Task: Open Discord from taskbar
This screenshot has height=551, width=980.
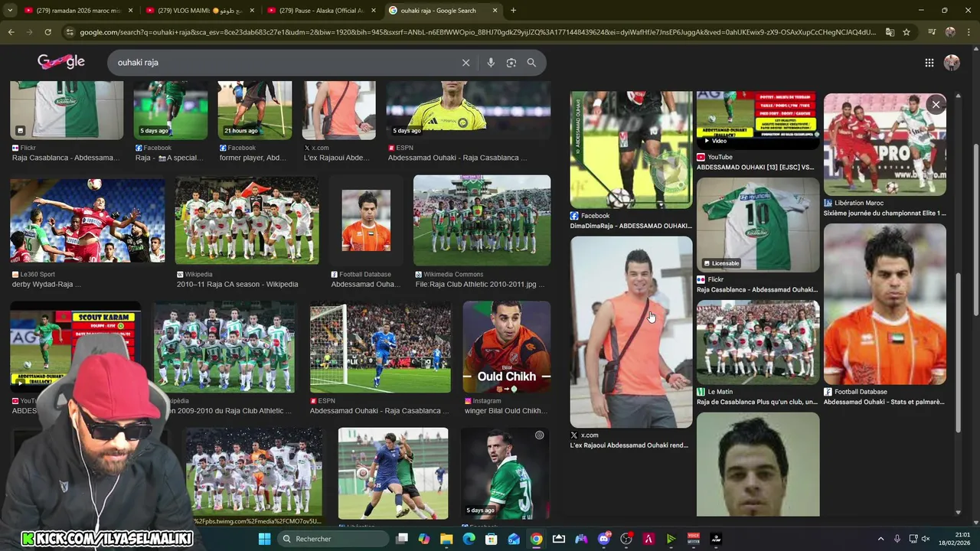Action: click(x=604, y=539)
